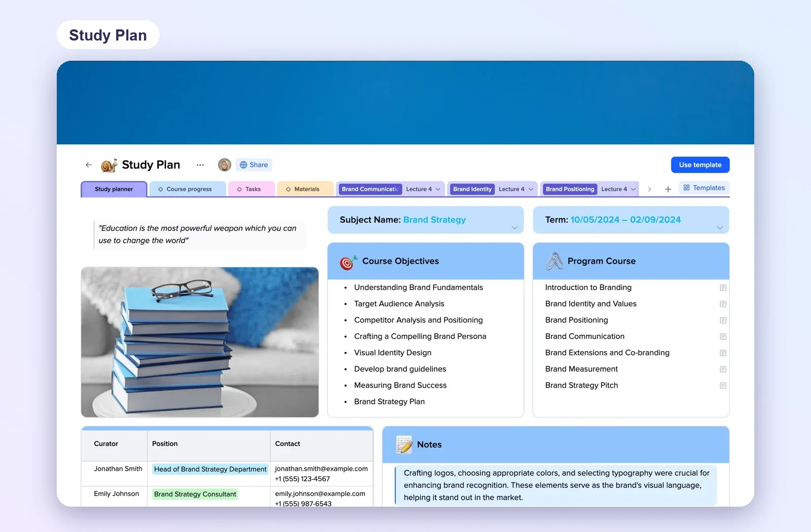The image size is (811, 532).
Task: Click jonathan.smith@example.com email
Action: 321,469
